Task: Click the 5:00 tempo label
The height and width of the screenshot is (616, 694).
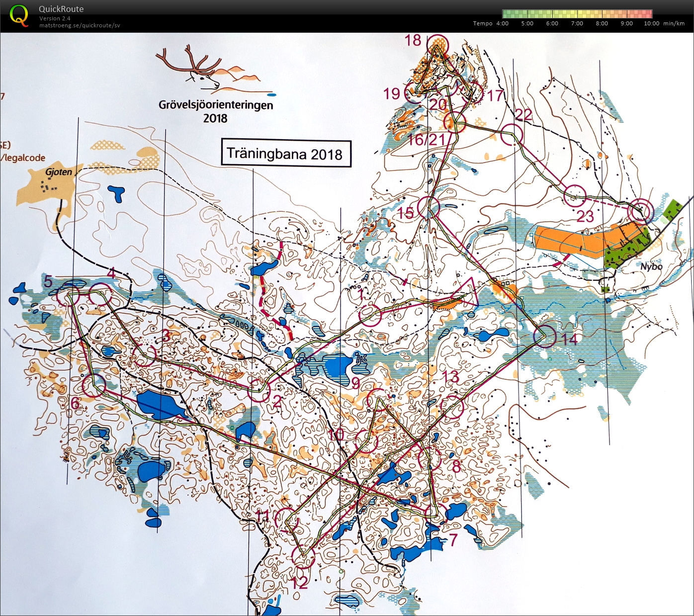Action: [x=527, y=23]
